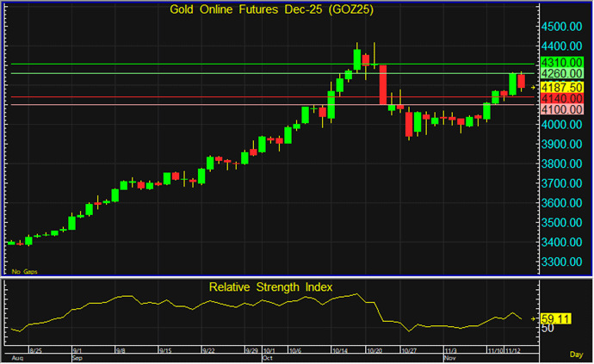This screenshot has width=594, height=364.
Task: Click the Day timeframe label
Action: (576, 355)
